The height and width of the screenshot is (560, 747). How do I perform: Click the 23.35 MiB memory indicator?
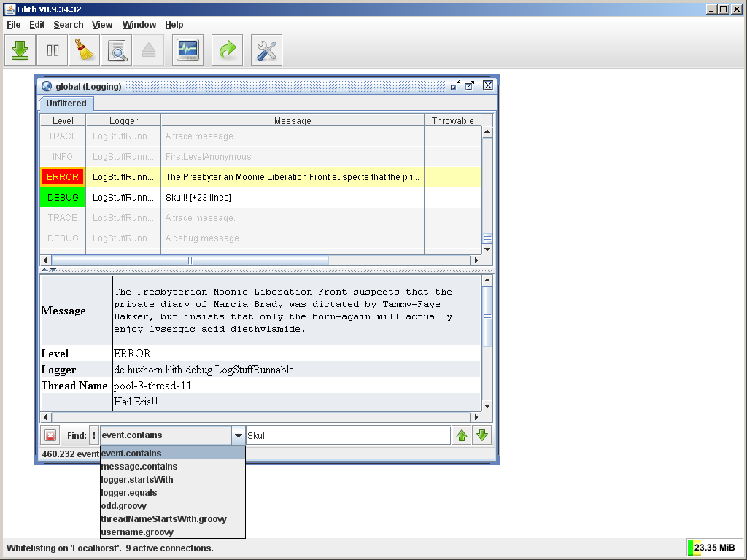pos(715,548)
